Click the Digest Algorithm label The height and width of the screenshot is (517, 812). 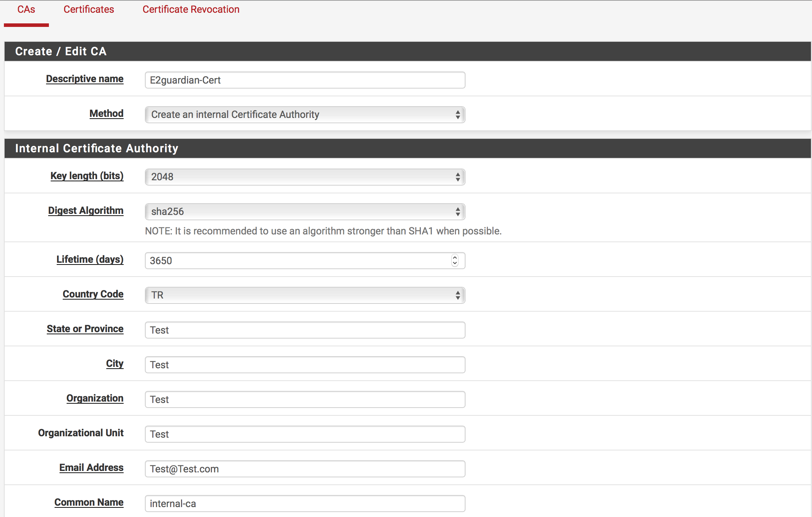pyautogui.click(x=86, y=211)
